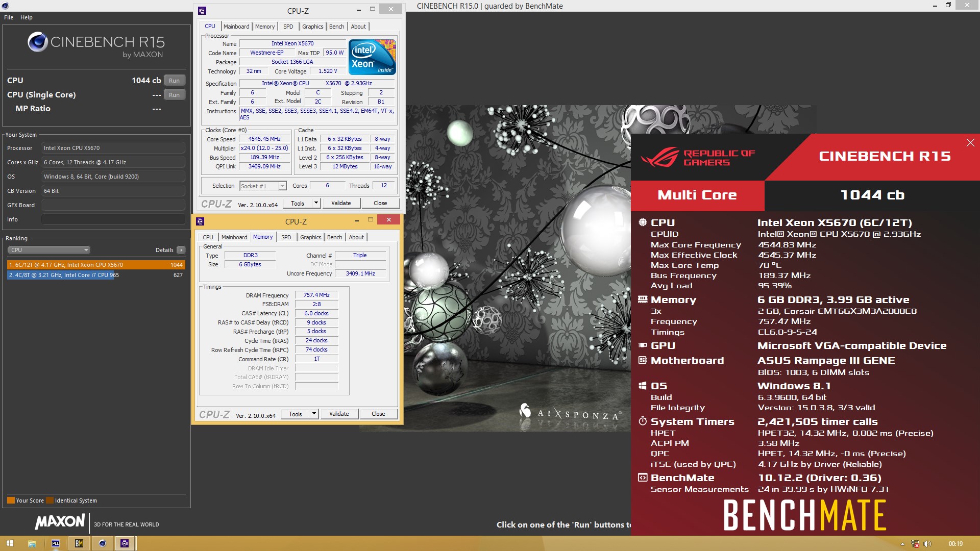Open the PLL tool taskbar icon
Image resolution: width=980 pixels, height=551 pixels.
(x=55, y=543)
